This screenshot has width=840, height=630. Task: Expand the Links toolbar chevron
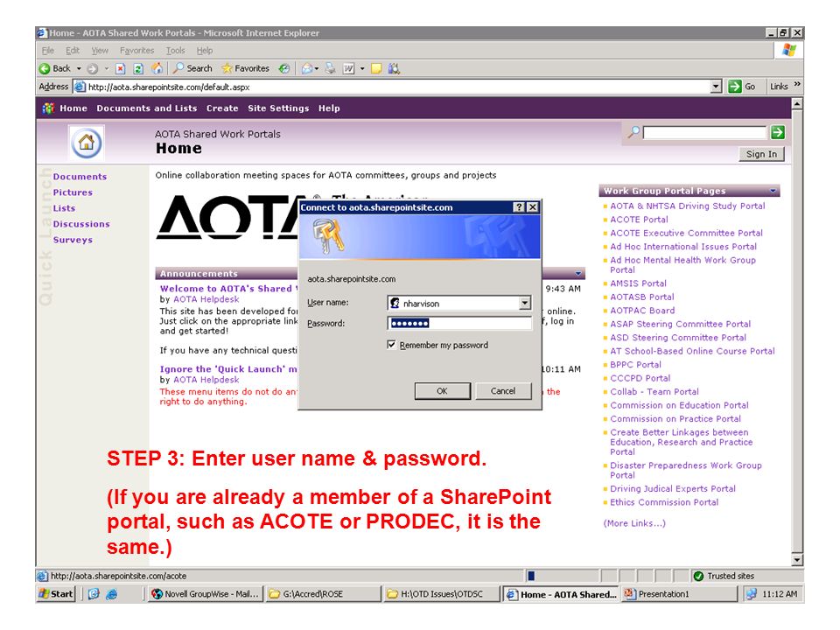point(797,85)
